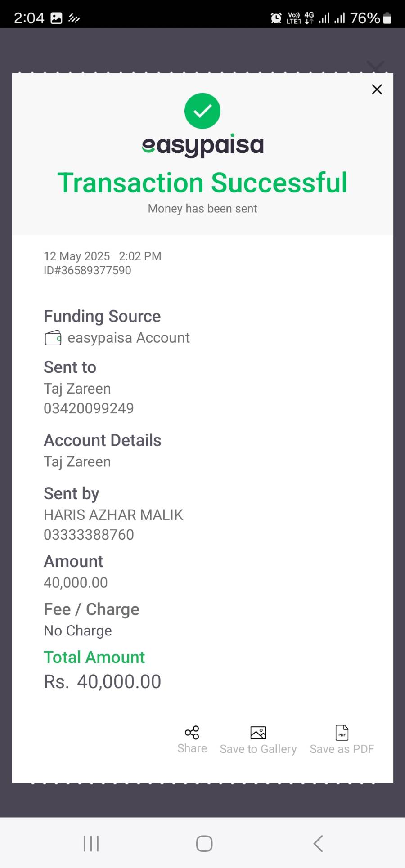Tap the Rs. 40,000.00 total amount
The width and height of the screenshot is (405, 868).
click(103, 682)
